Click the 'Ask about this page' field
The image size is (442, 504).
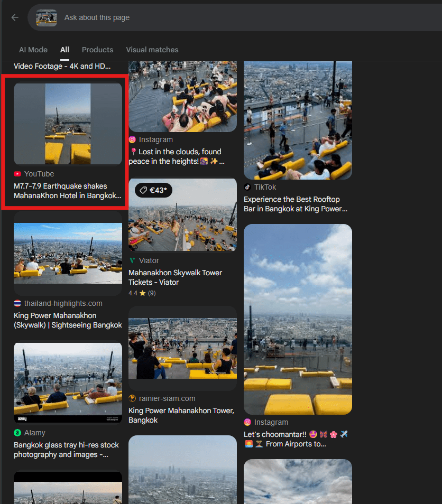[x=211, y=17]
